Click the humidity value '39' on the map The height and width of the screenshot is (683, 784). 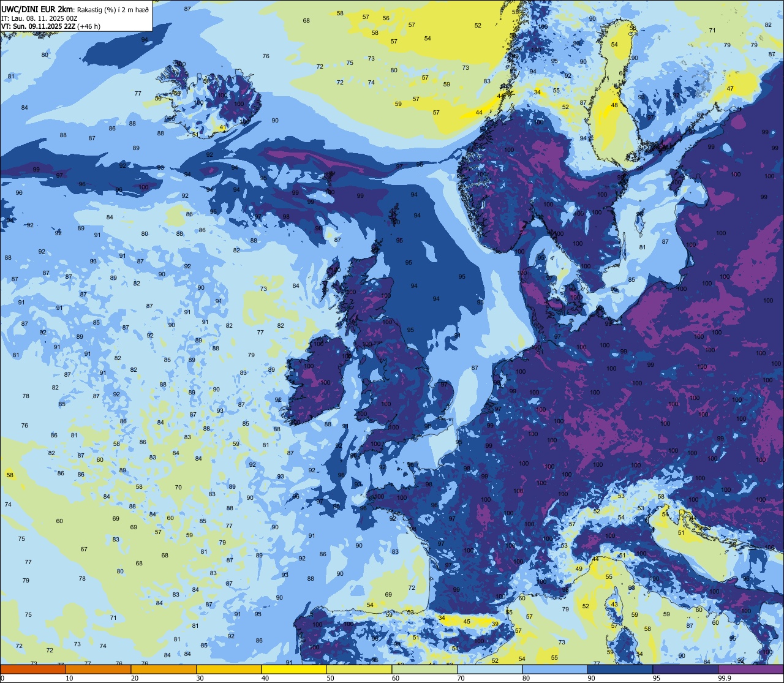(495, 624)
